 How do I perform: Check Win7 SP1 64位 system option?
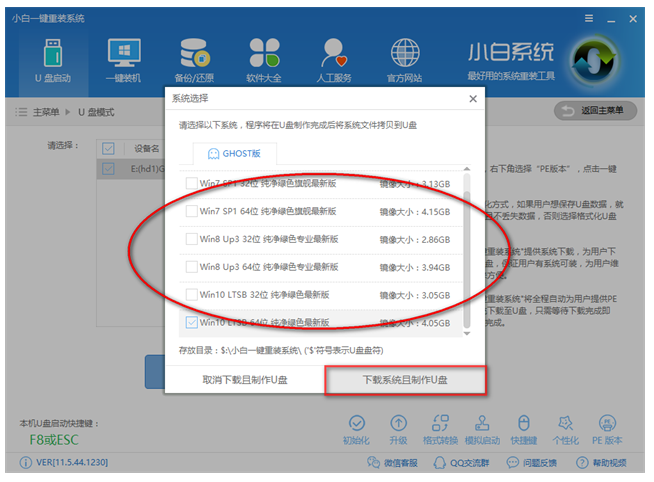pos(191,211)
